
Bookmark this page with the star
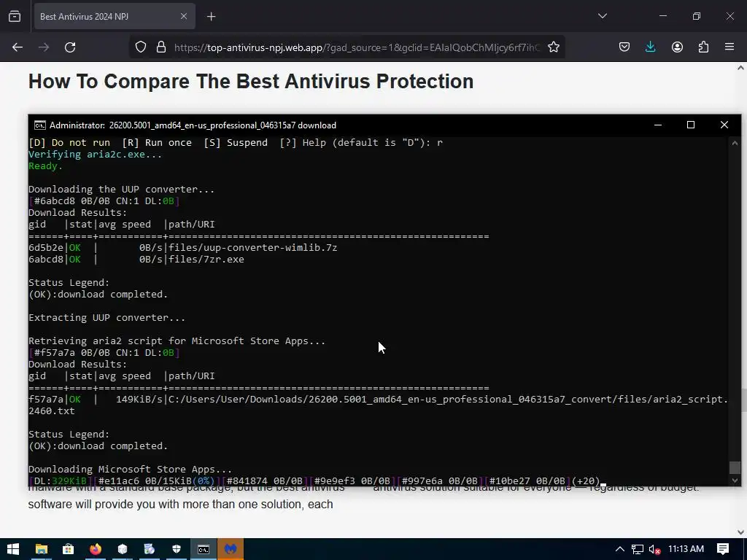click(553, 47)
